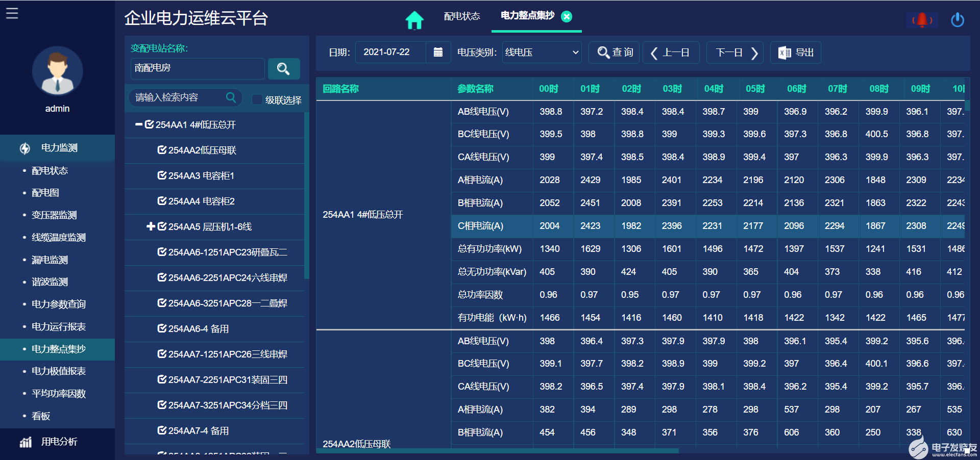This screenshot has height=460, width=980.
Task: Click the 00时 column header
Action: (549, 89)
